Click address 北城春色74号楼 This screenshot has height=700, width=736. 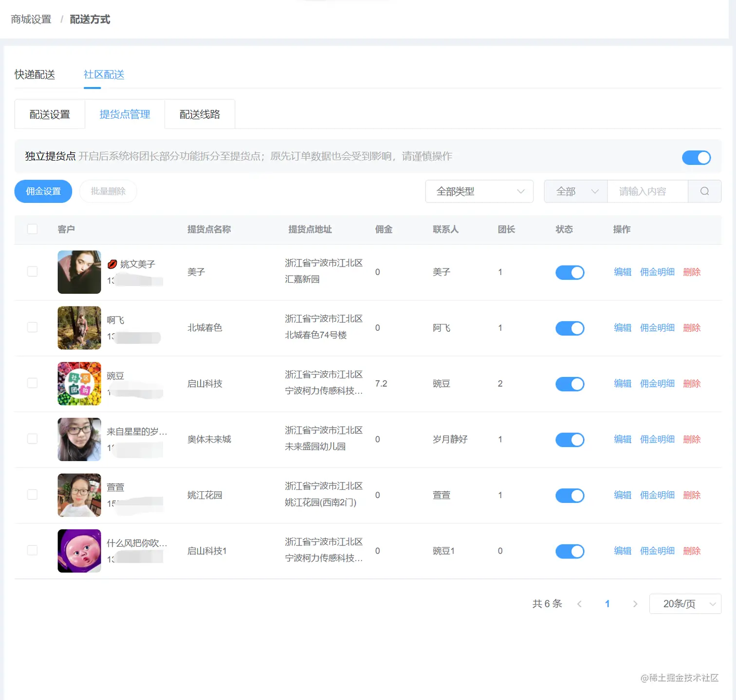tap(316, 335)
